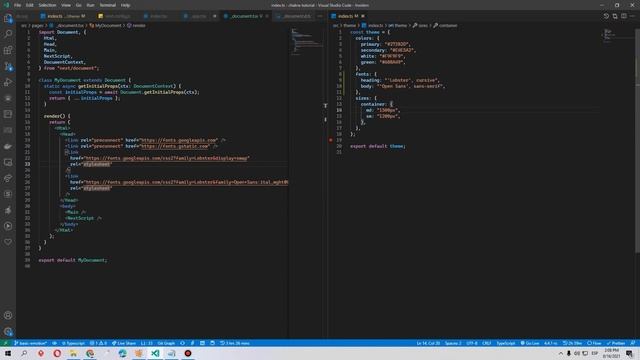
Task: Open the fonts.googleapis.com preconnect link
Action: pos(179,140)
